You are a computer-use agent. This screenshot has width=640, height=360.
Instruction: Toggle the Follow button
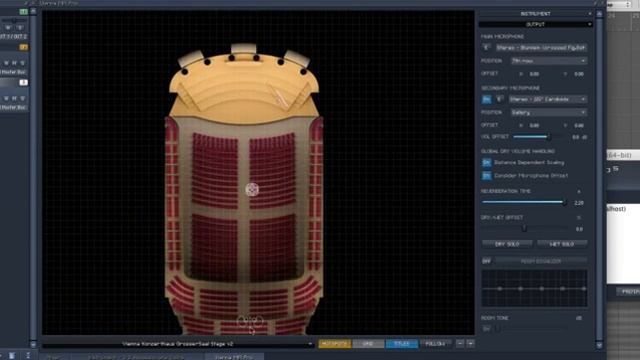click(x=435, y=344)
